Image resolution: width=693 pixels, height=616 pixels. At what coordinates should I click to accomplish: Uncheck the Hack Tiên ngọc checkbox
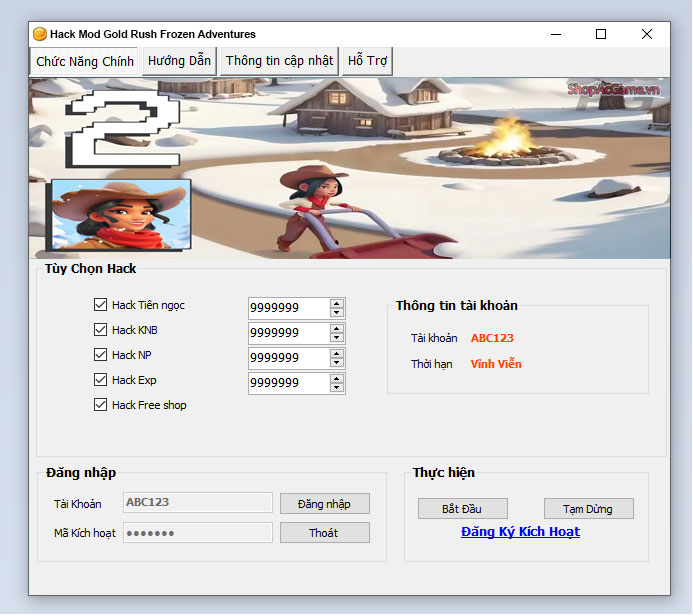click(x=100, y=305)
